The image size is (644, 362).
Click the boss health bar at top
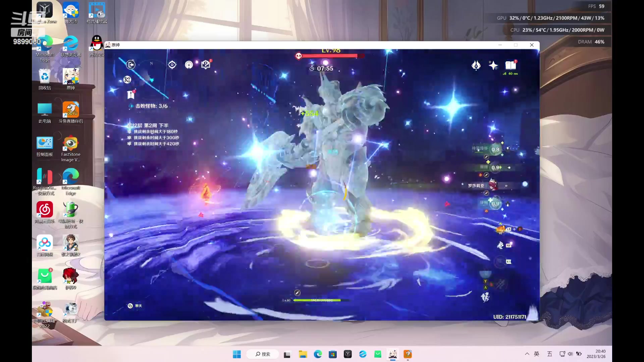tap(330, 56)
